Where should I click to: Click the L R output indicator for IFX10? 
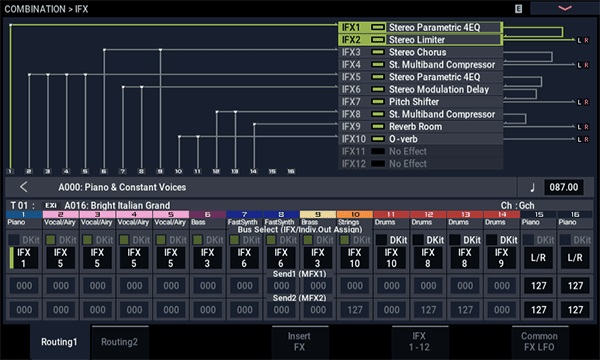pos(583,139)
